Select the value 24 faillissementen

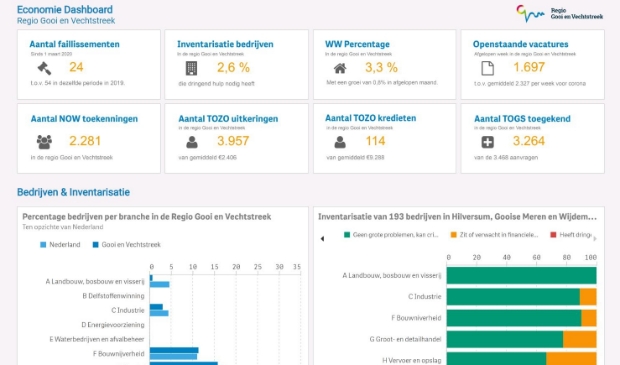click(x=76, y=67)
